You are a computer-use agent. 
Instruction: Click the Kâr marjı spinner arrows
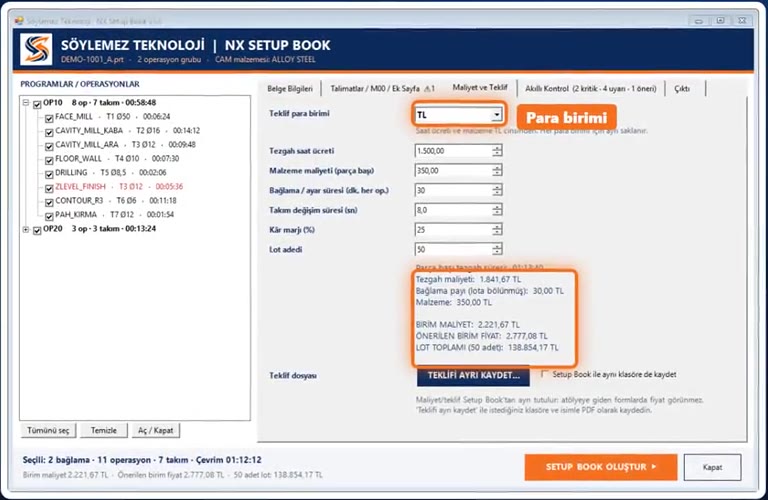pyautogui.click(x=497, y=229)
